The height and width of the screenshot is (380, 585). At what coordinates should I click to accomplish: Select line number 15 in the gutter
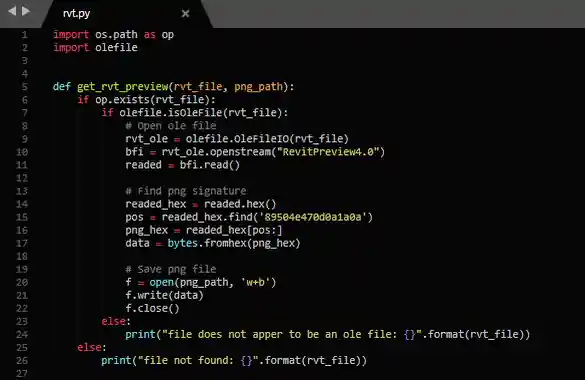click(22, 217)
